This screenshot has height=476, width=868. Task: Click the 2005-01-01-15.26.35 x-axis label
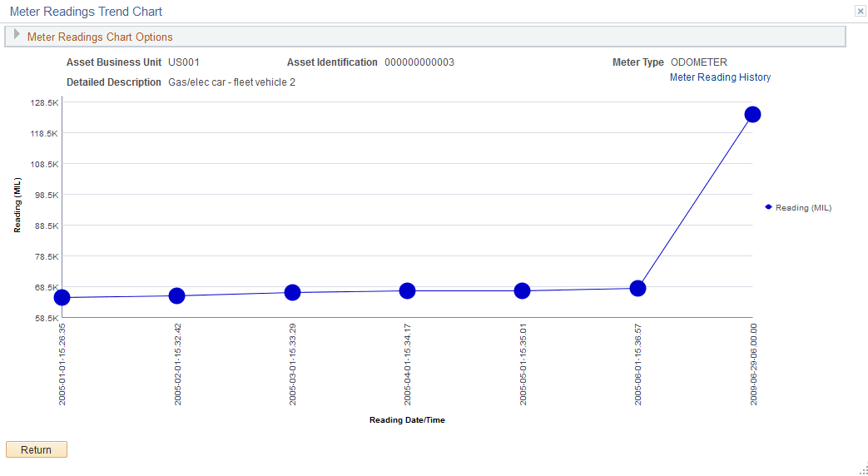tap(62, 364)
